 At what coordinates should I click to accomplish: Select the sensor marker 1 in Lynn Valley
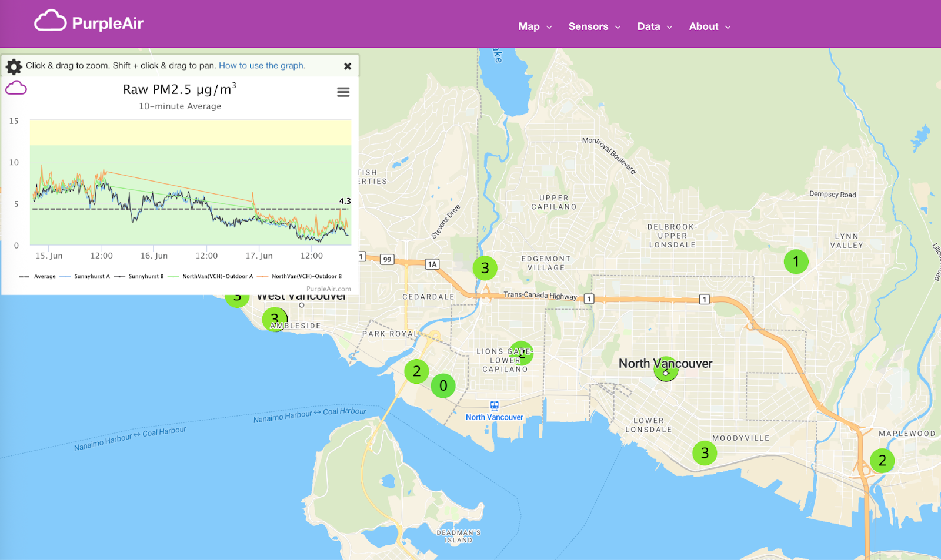pyautogui.click(x=796, y=261)
